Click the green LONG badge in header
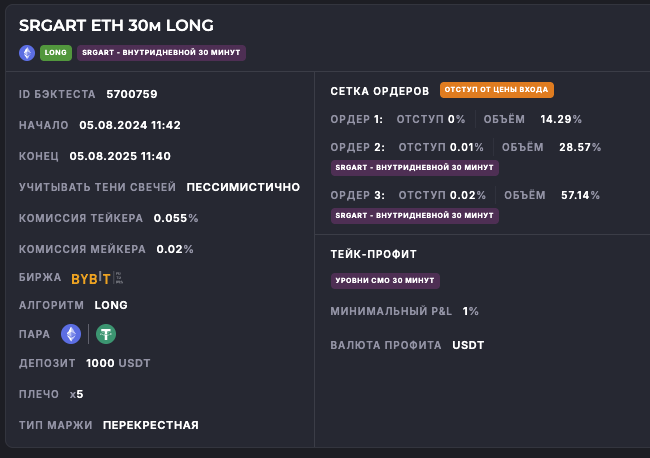Viewport: 650px width, 458px height. click(55, 53)
